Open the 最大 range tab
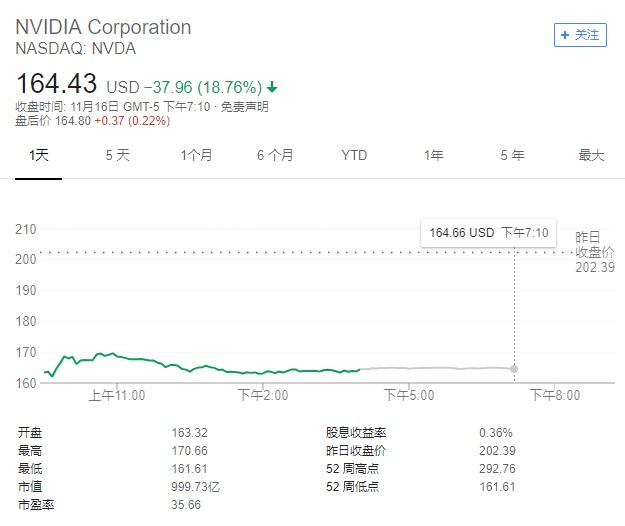Image resolution: width=625 pixels, height=526 pixels. click(592, 155)
